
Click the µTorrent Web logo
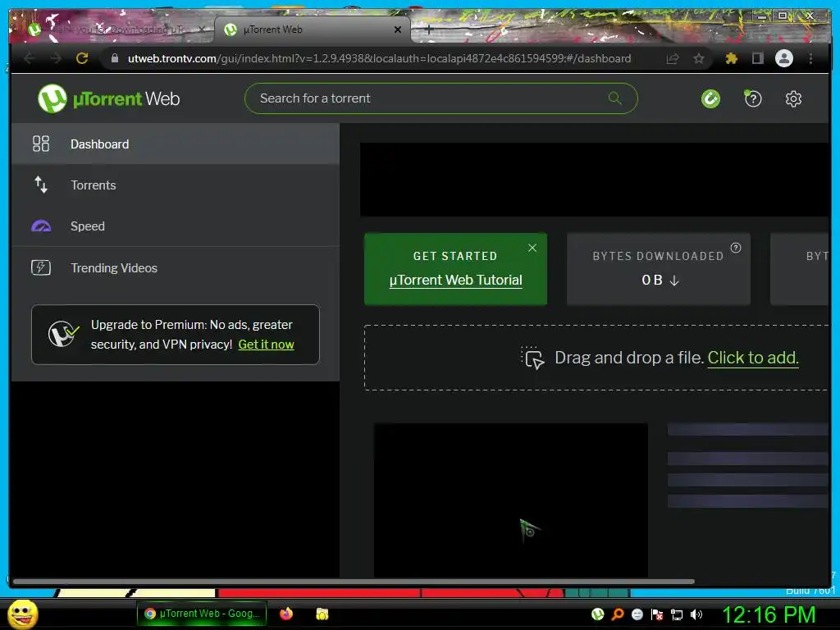click(x=109, y=98)
